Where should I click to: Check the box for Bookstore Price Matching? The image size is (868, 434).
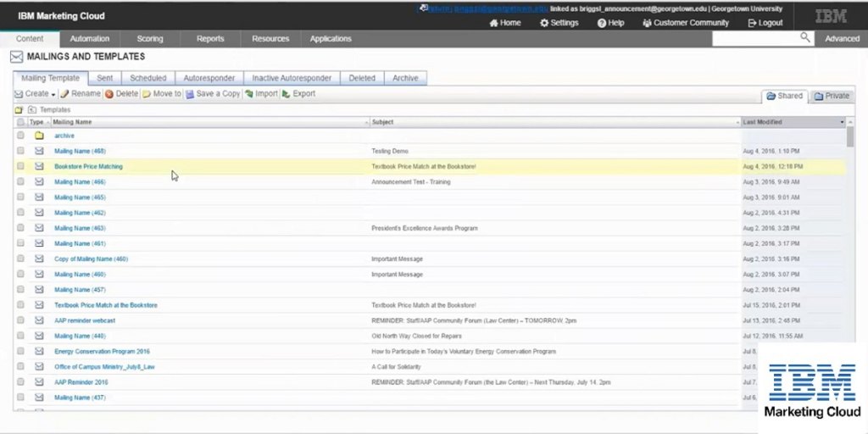pyautogui.click(x=20, y=166)
